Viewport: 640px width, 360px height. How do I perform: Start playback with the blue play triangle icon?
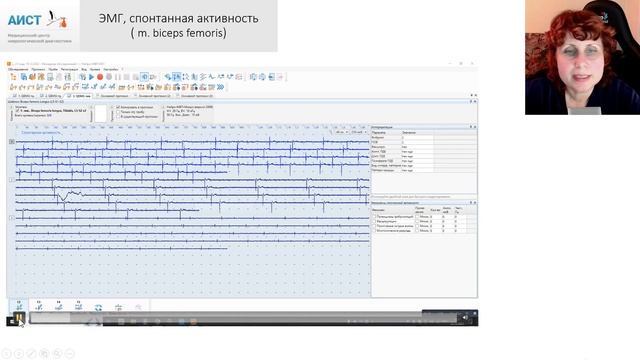[91, 77]
